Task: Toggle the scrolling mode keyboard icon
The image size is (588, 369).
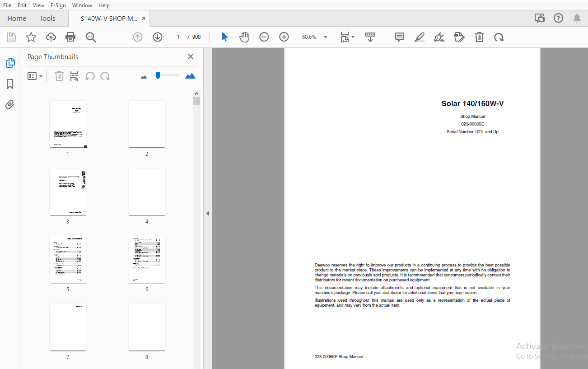Action: [370, 37]
